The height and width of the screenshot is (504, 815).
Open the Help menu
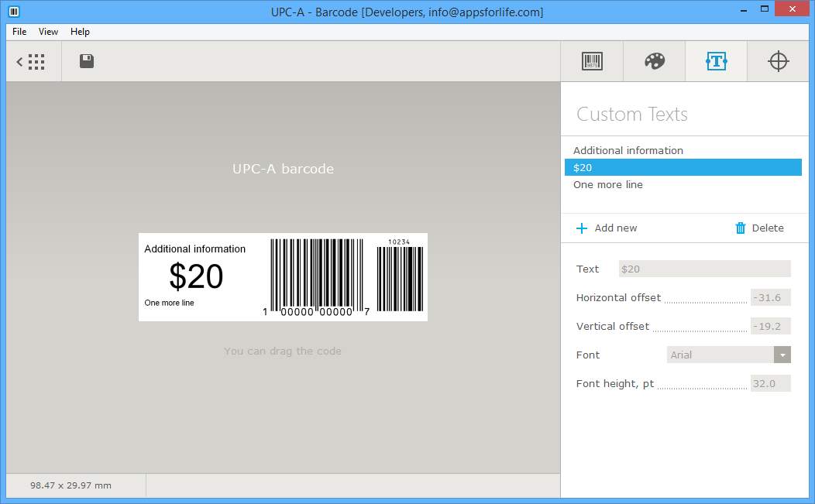point(80,32)
